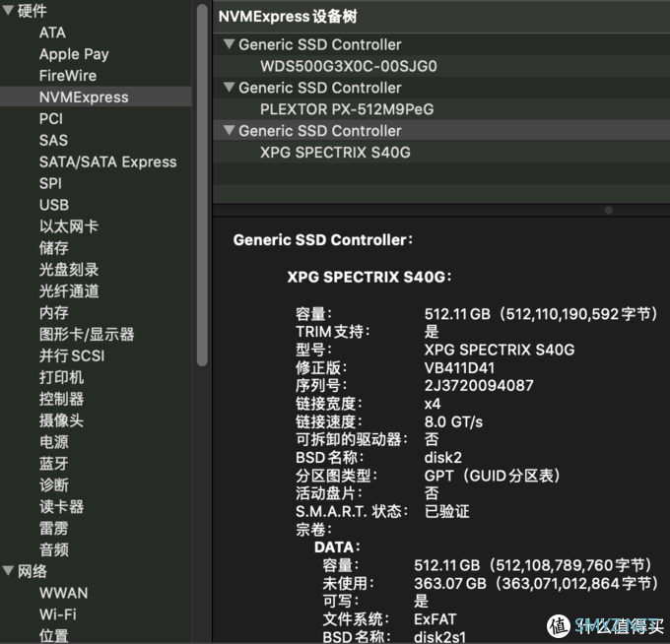
Task: Open the FireWire sidebar entry
Action: click(x=68, y=76)
